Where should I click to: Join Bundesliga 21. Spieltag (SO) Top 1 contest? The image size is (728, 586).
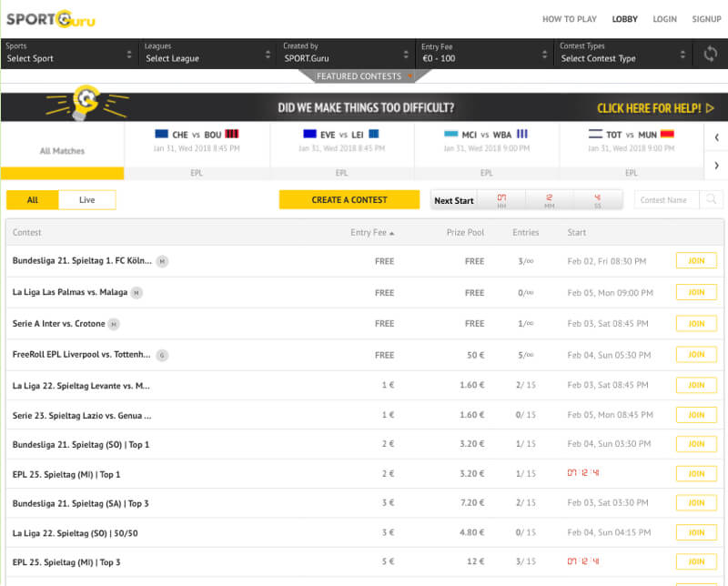coord(696,444)
